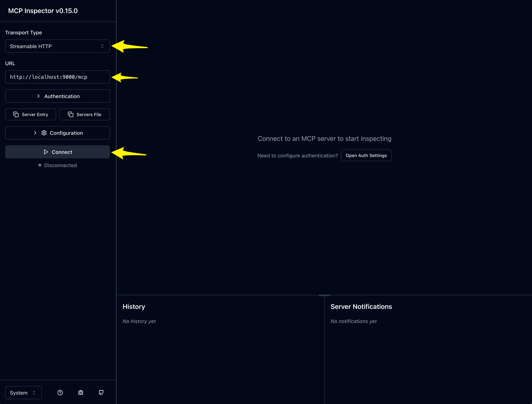Screen dimensions: 532x404
Task: Open the help question-mark icon
Action: pos(60,393)
